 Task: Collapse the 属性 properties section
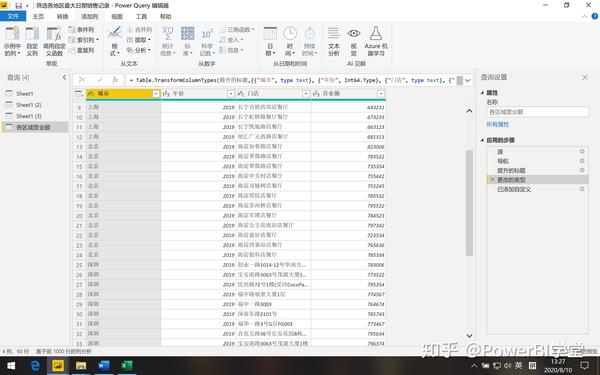(x=482, y=93)
